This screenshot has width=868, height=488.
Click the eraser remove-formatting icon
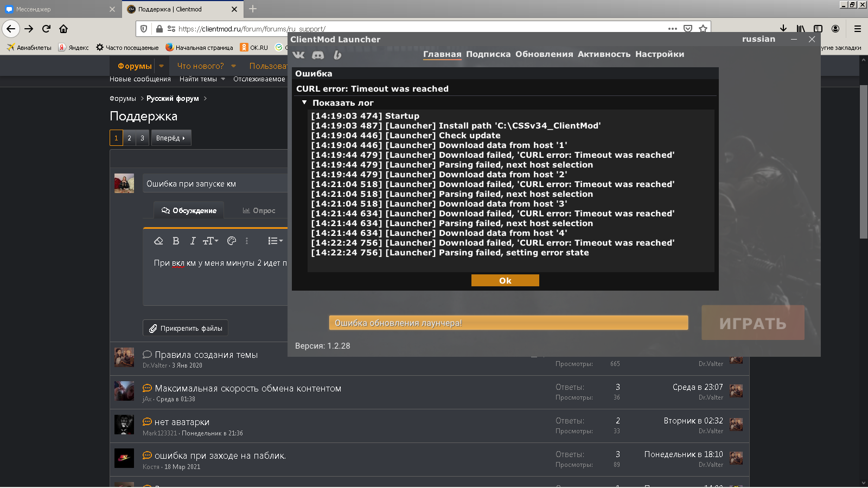pos(158,241)
